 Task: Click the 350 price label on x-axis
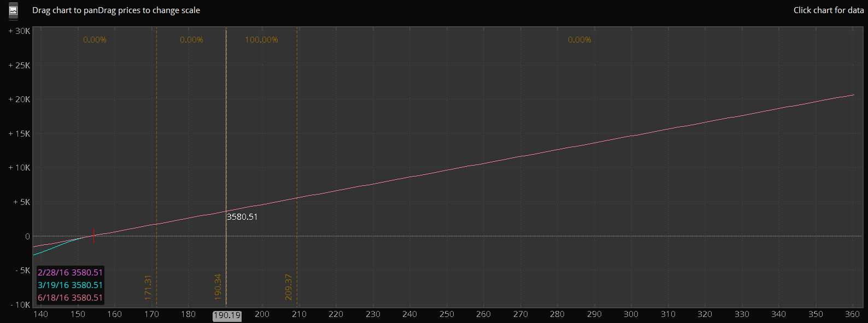tap(816, 314)
